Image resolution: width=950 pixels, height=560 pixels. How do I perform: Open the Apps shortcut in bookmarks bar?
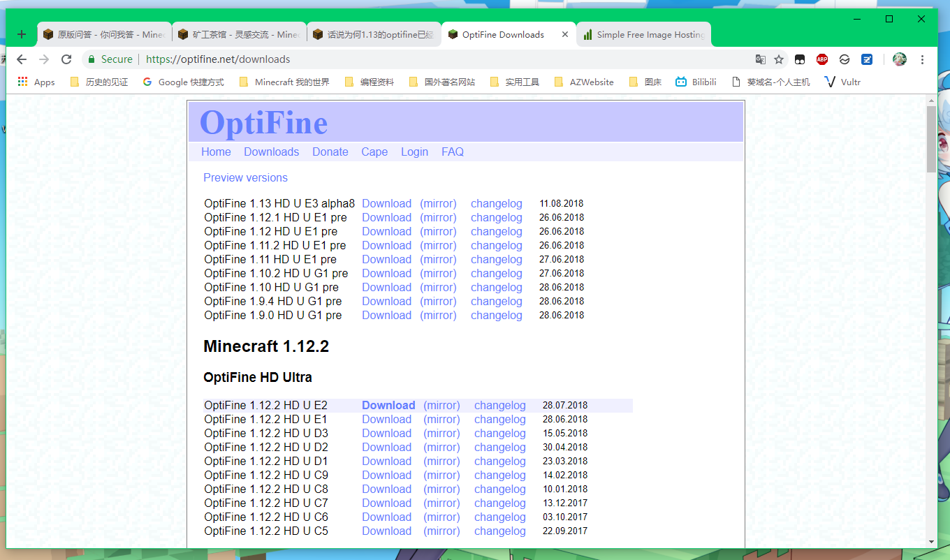[36, 82]
